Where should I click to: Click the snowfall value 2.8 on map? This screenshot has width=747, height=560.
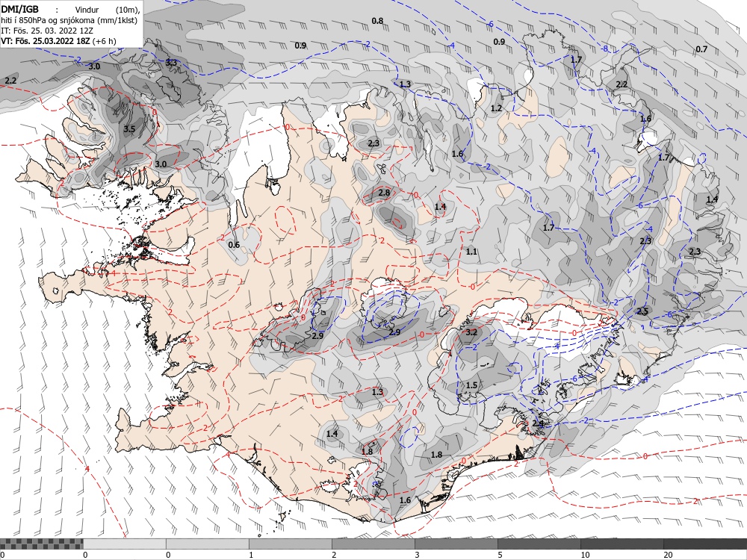click(x=384, y=193)
